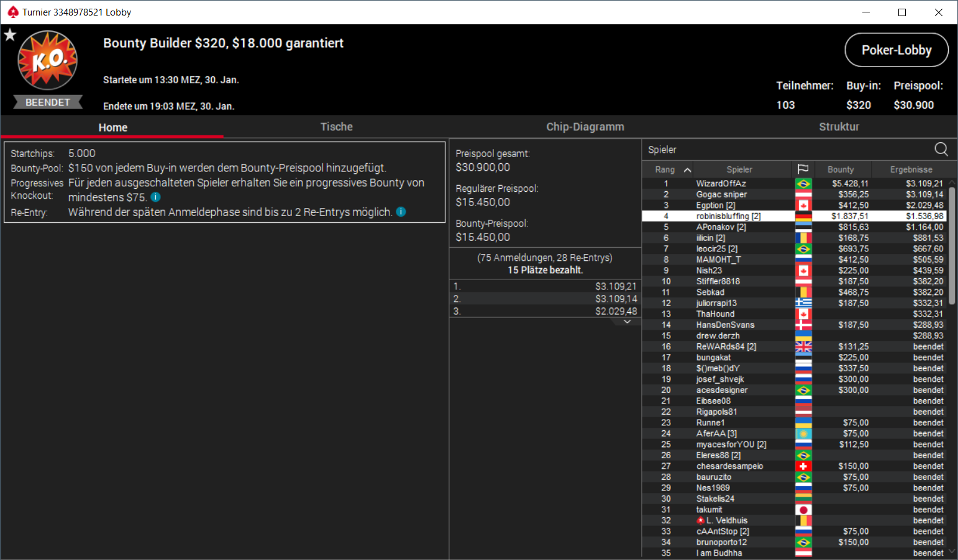Show info icon next to Re-Entry text

(401, 212)
